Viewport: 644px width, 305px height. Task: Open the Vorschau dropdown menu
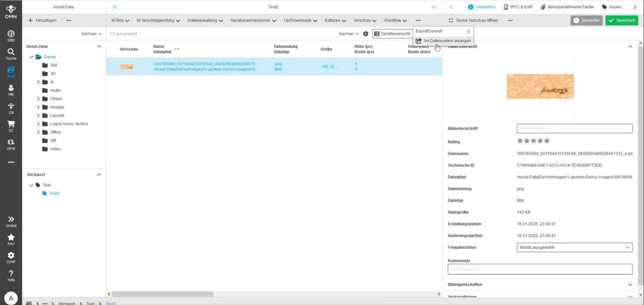[x=365, y=20]
